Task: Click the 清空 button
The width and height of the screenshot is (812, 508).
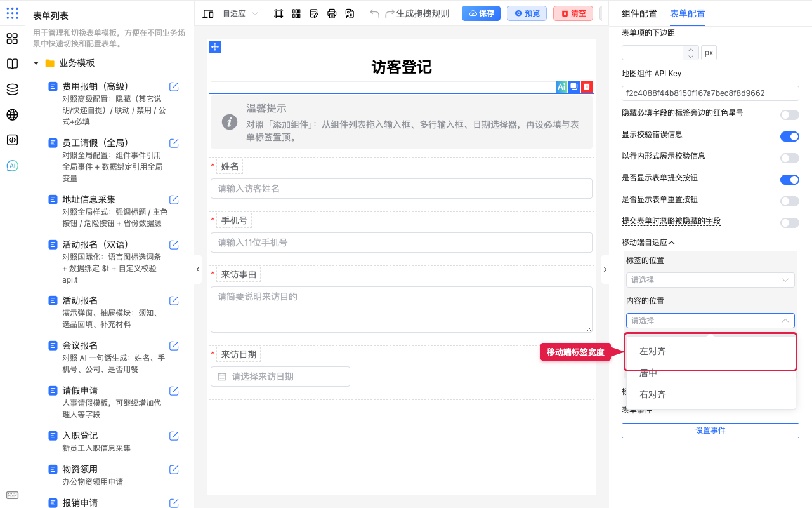Action: point(573,13)
